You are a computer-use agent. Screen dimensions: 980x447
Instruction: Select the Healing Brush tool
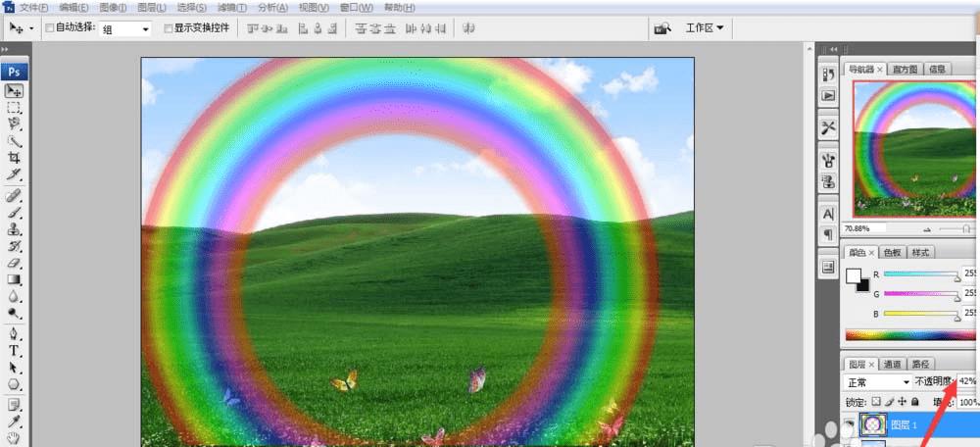(x=15, y=196)
